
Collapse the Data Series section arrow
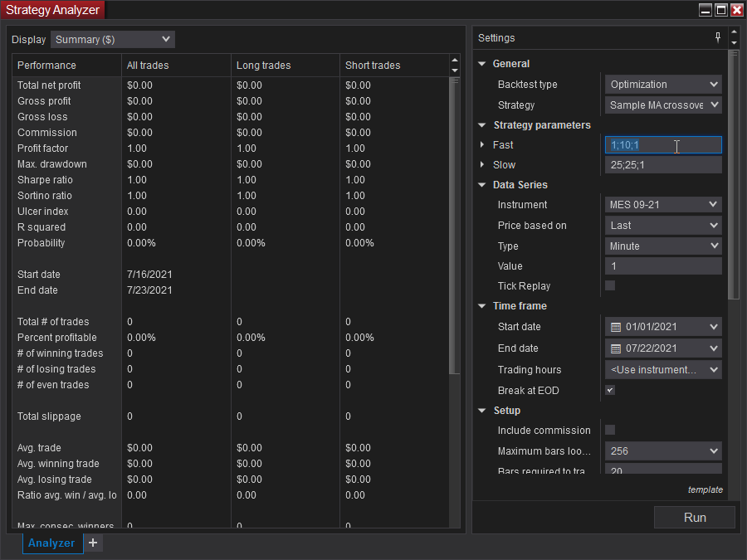482,185
